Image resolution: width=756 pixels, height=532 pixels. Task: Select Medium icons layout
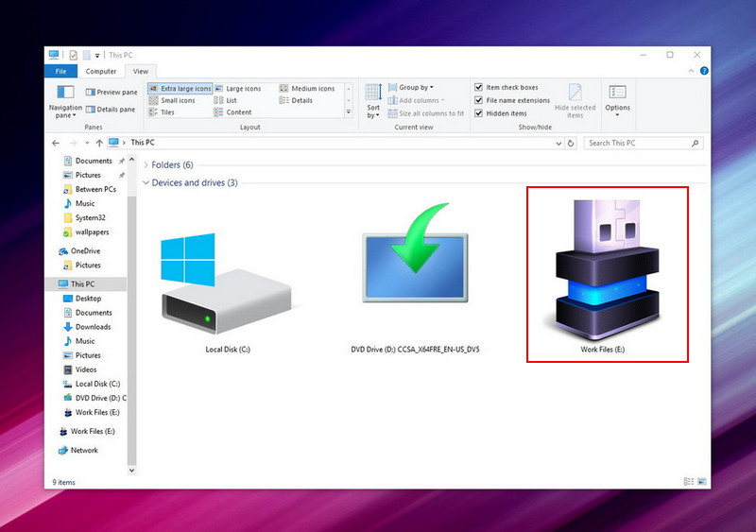click(306, 88)
